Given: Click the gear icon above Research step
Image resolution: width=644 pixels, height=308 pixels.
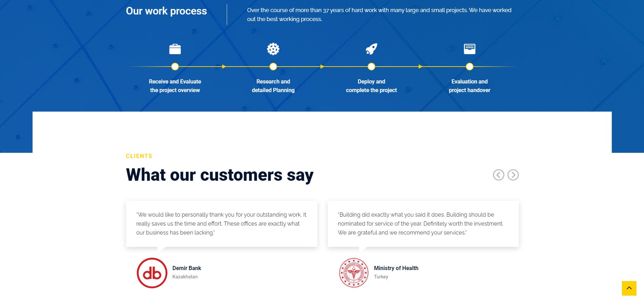Looking at the screenshot, I should click(x=273, y=49).
